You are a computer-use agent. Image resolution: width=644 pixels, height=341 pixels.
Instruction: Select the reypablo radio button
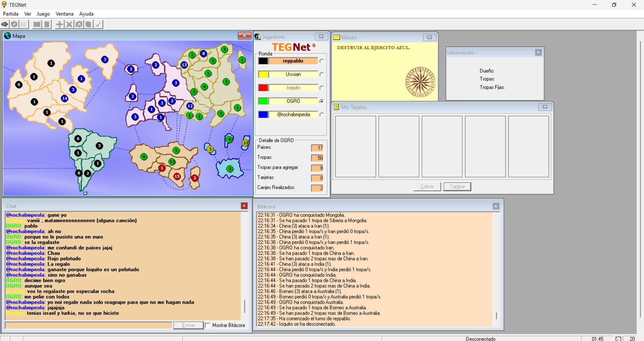pyautogui.click(x=322, y=61)
